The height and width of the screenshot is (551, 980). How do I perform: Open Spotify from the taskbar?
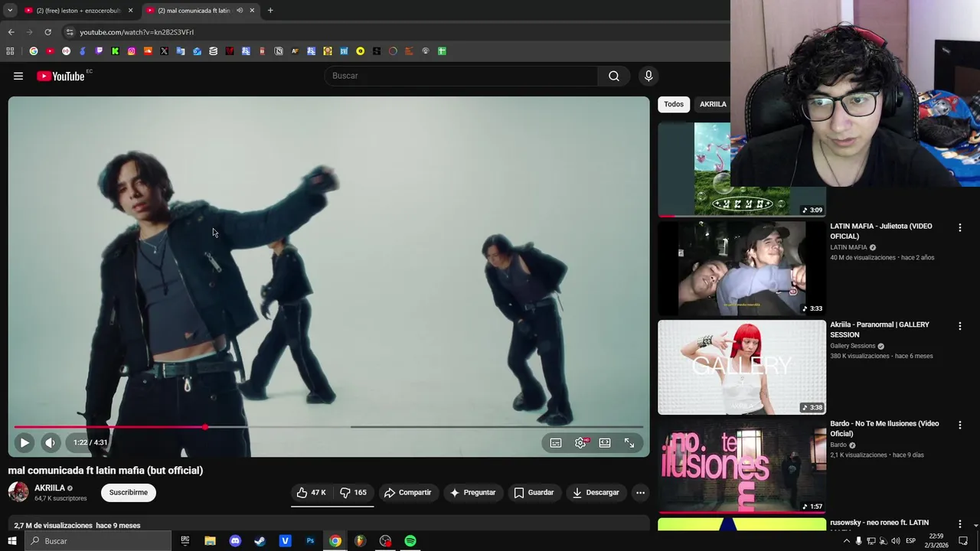410,541
